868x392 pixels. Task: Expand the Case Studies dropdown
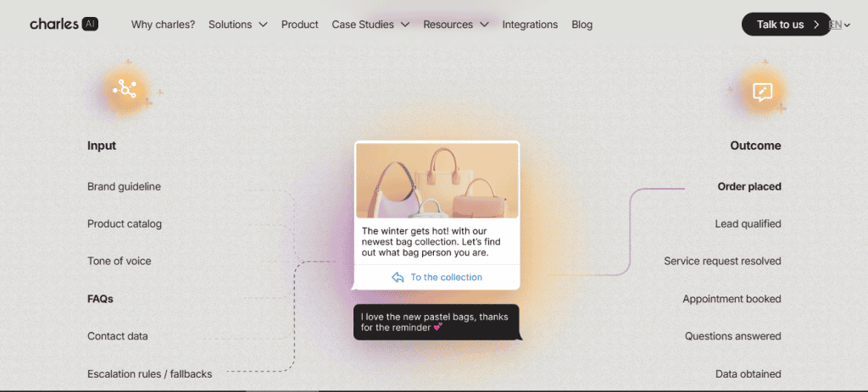(370, 25)
